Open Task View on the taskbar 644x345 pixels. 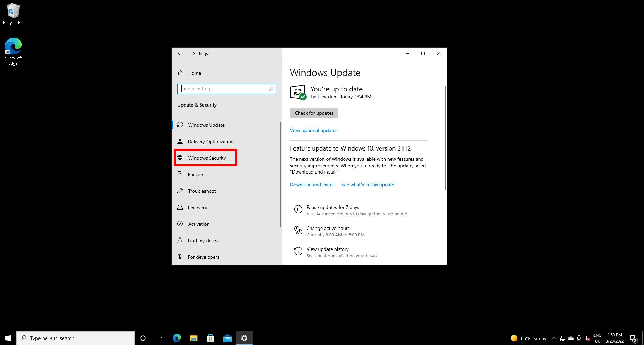[x=159, y=338]
